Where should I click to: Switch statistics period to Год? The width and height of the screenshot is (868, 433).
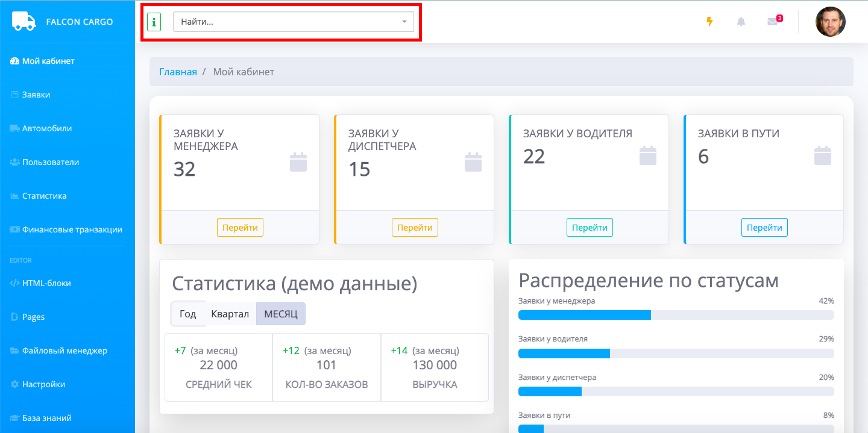[x=188, y=314]
